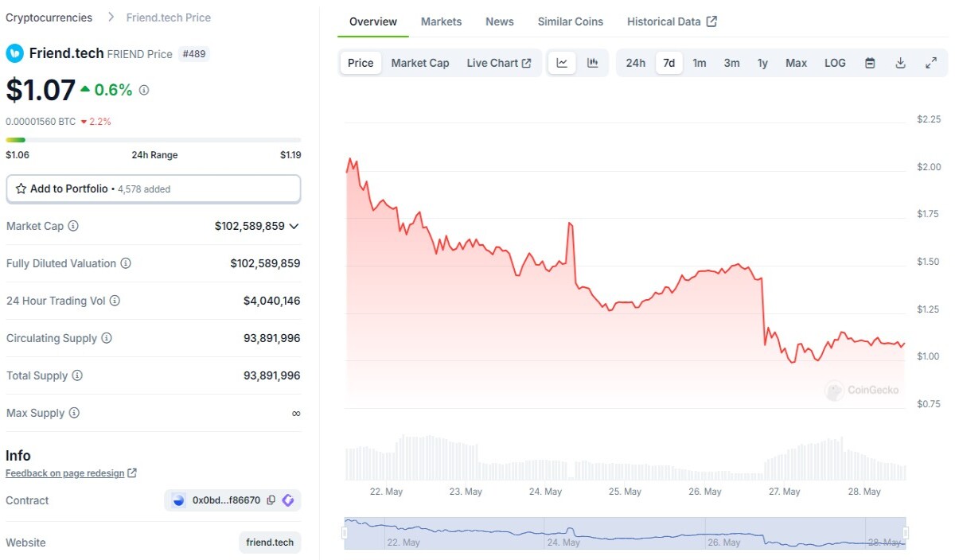Switch to the Similar Coins tab
The image size is (955, 560).
click(x=571, y=21)
